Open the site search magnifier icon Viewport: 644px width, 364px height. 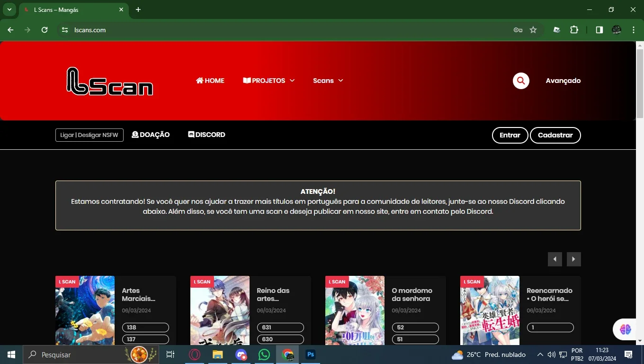(521, 81)
